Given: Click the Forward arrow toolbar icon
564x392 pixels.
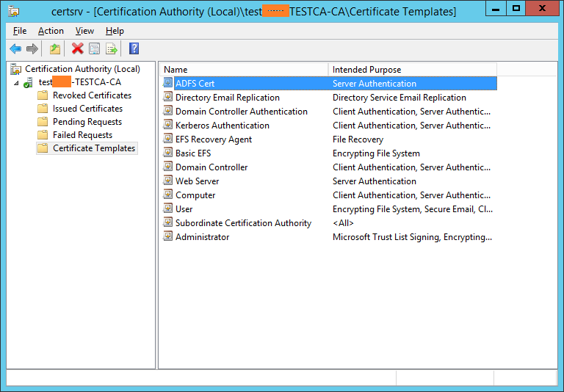Looking at the screenshot, I should click(x=32, y=49).
